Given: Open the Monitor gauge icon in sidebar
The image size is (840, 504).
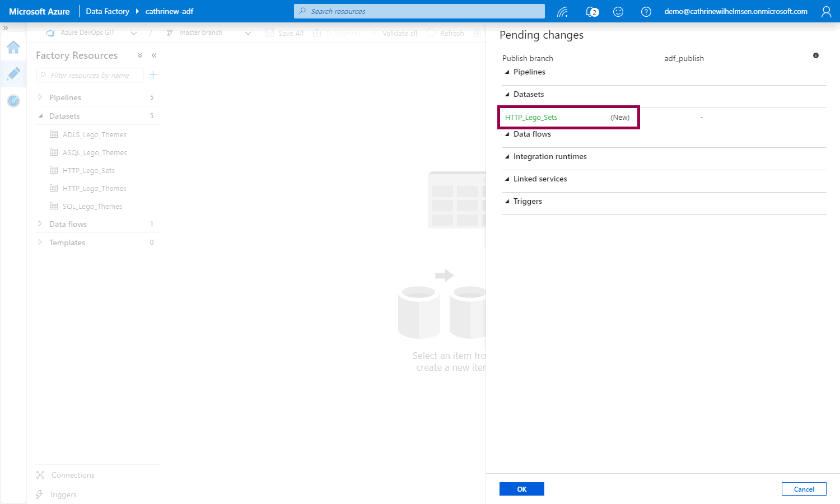Looking at the screenshot, I should 13,101.
